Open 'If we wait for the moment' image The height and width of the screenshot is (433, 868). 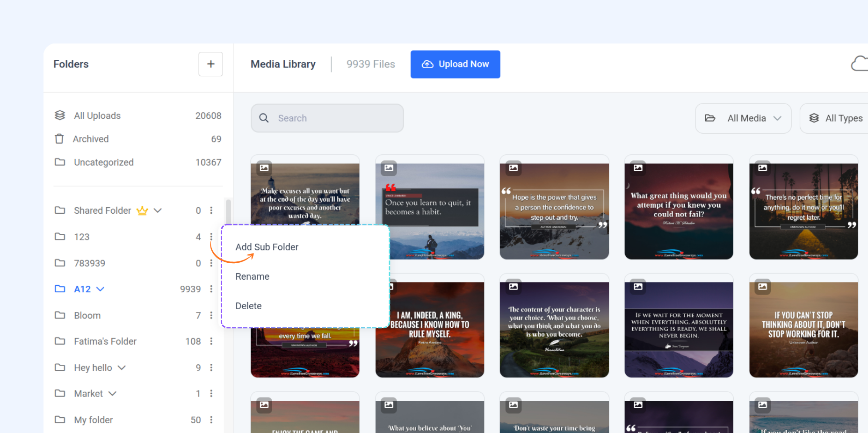pos(679,330)
